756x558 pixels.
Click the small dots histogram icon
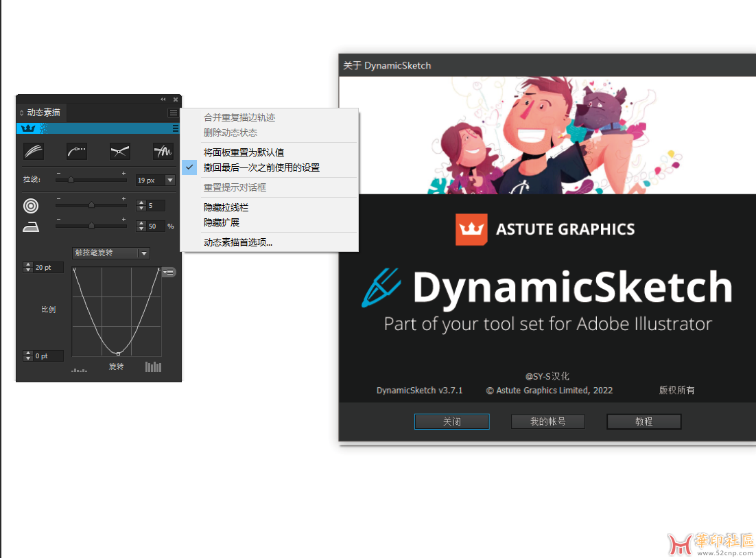pos(79,370)
